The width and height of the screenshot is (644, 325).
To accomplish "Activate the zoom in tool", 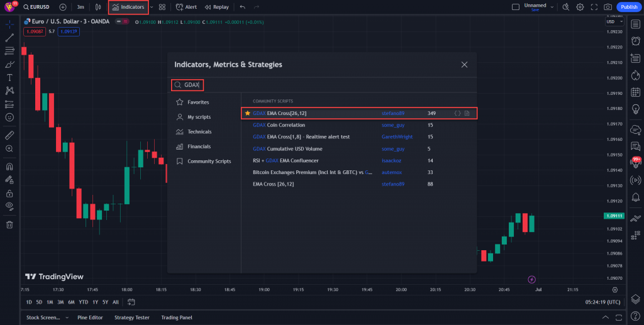I will click(9, 148).
